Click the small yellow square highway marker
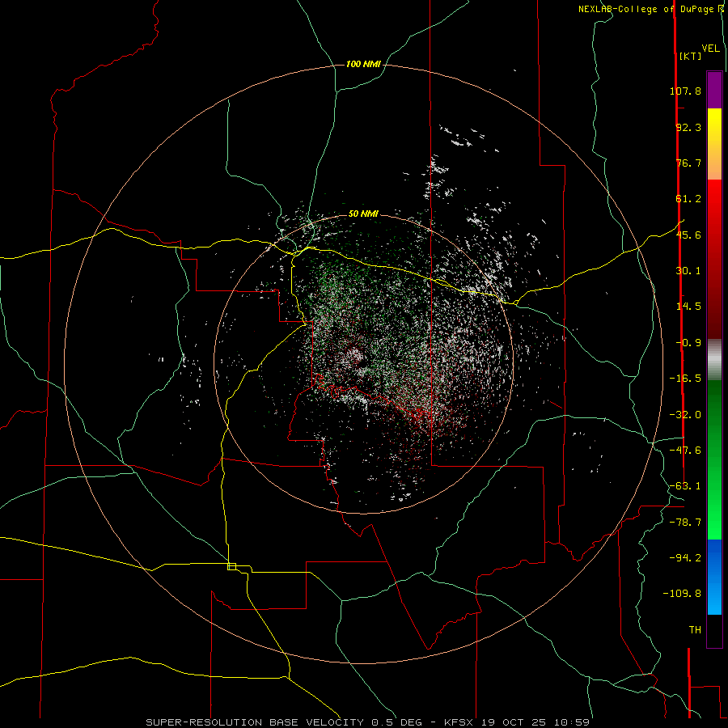 point(231,566)
